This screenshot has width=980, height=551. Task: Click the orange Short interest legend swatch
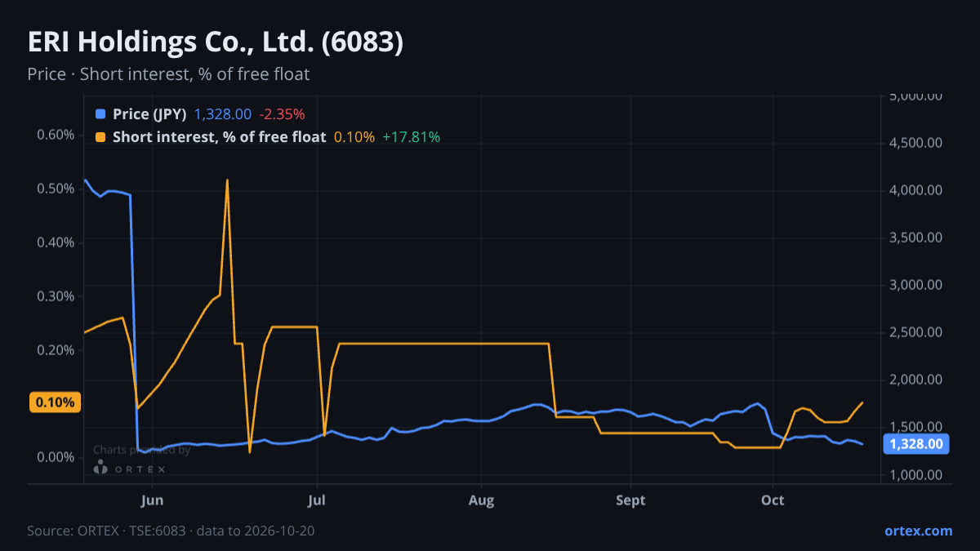coord(100,137)
